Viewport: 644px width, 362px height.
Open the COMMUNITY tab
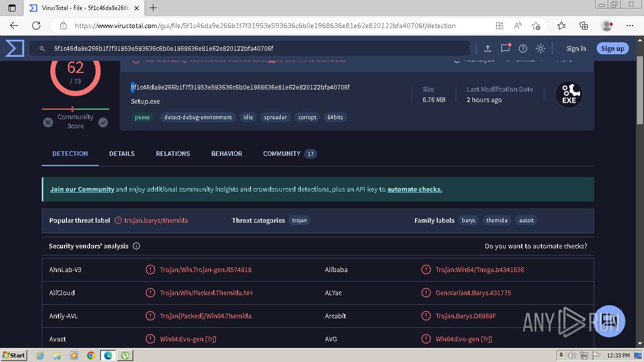pyautogui.click(x=290, y=153)
